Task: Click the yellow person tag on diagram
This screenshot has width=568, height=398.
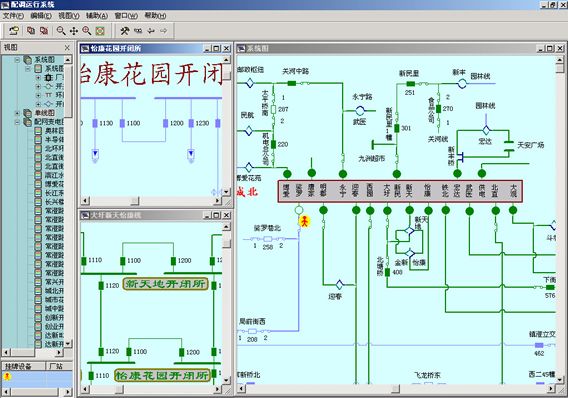Action: (305, 221)
